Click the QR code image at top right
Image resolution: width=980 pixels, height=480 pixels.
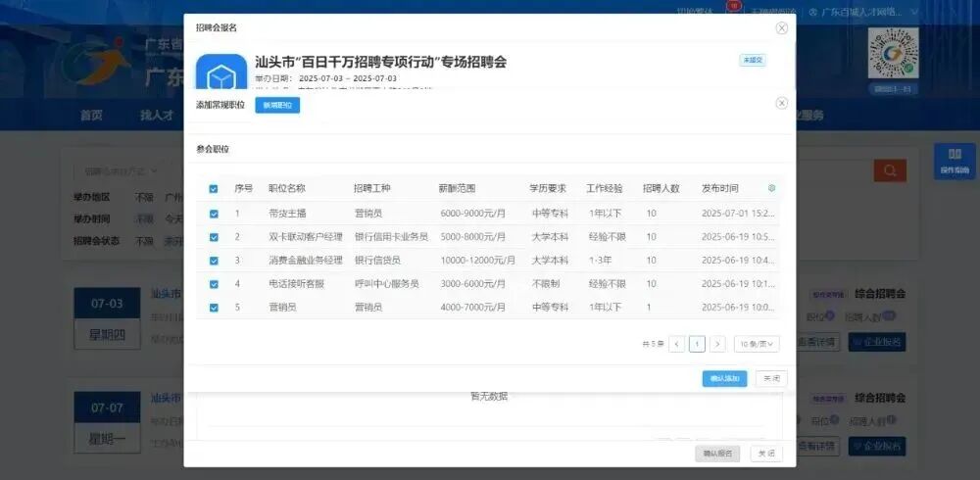point(893,55)
